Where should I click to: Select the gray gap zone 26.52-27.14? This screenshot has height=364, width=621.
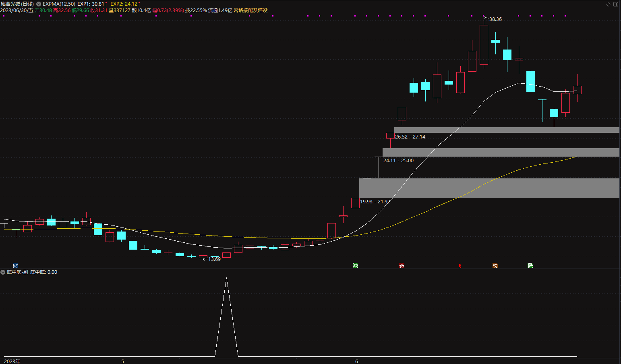507,130
